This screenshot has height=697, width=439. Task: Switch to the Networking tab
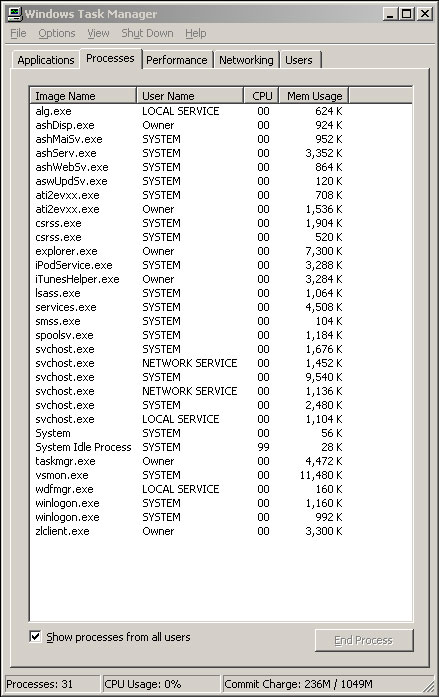tap(246, 60)
